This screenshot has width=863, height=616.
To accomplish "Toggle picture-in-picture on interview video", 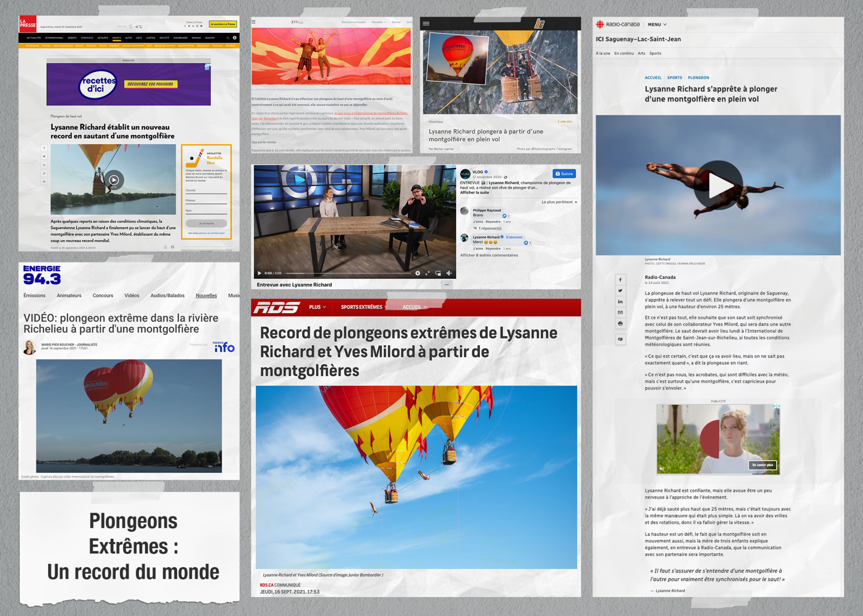I will pos(438,273).
